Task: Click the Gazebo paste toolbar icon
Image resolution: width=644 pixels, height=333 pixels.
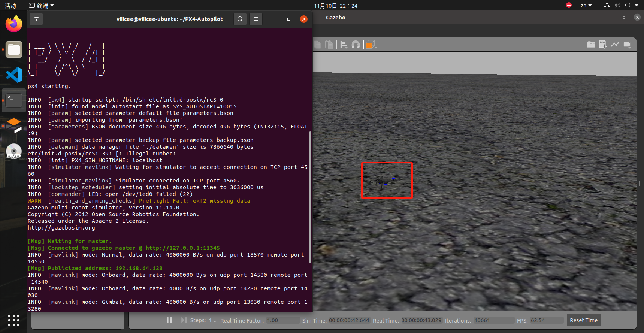Action: pos(329,45)
